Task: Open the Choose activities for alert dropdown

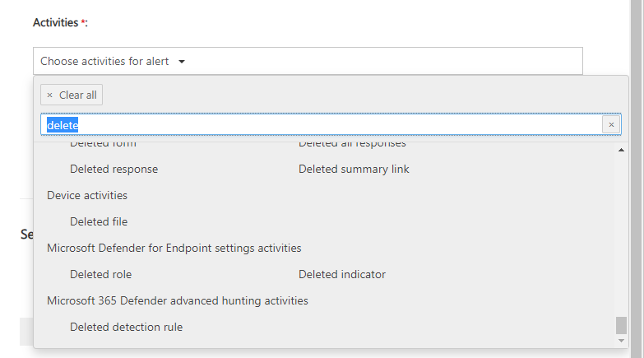Action: (x=308, y=61)
